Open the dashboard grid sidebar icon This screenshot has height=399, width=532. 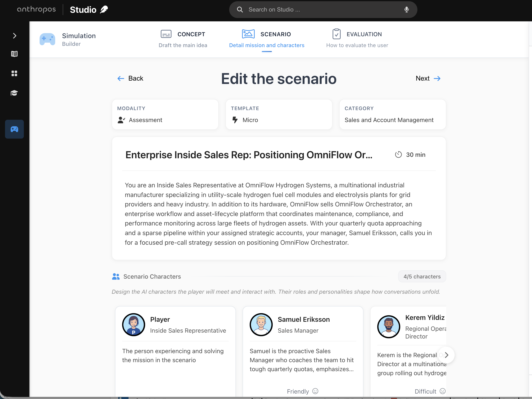tap(14, 73)
